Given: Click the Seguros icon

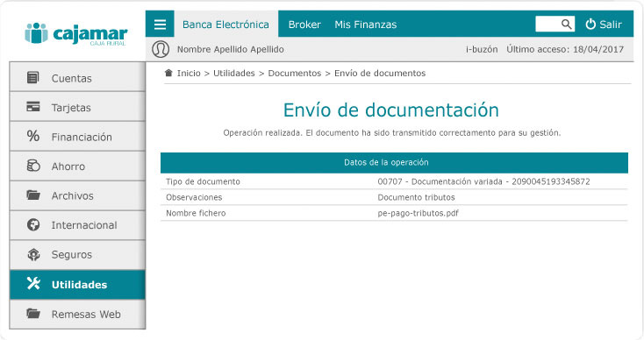Looking at the screenshot, I should 33,254.
